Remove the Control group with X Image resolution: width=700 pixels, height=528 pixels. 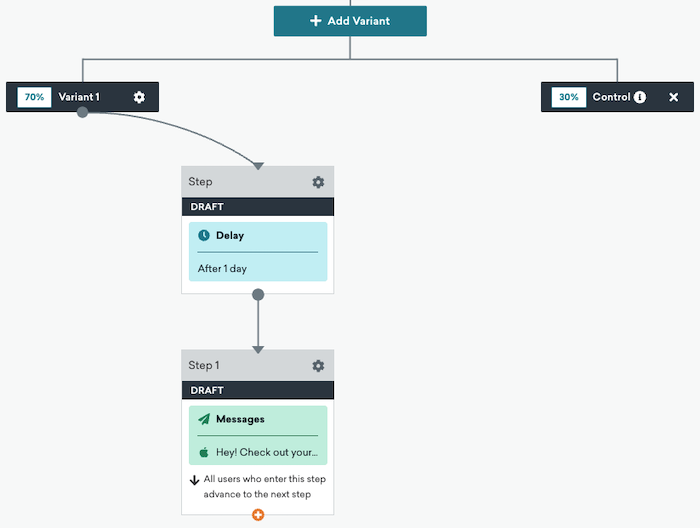[673, 97]
